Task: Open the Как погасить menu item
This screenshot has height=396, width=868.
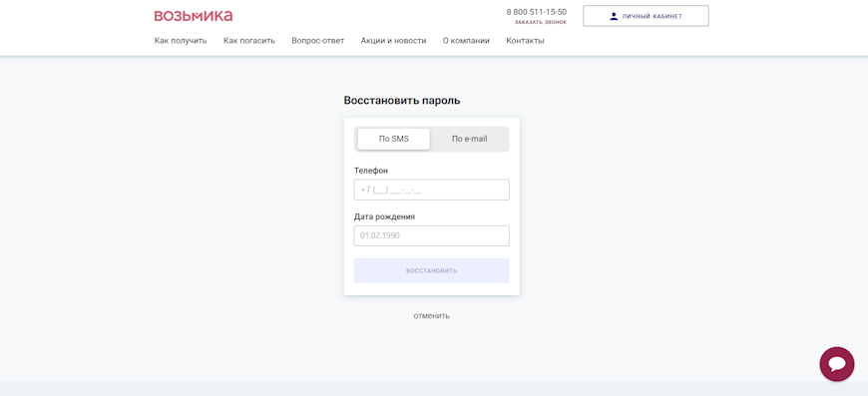Action: (249, 40)
